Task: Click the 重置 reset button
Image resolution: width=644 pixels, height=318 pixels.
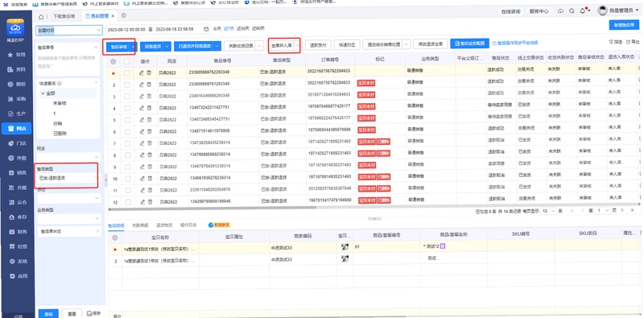Action: click(x=72, y=313)
